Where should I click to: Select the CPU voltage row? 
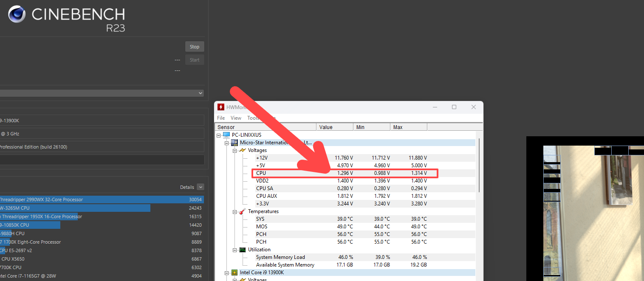tap(345, 173)
